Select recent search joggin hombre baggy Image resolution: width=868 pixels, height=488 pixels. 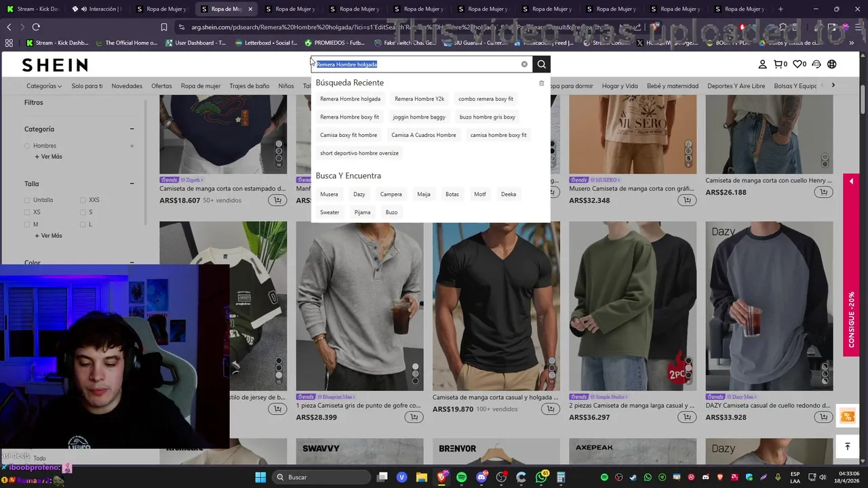point(419,117)
